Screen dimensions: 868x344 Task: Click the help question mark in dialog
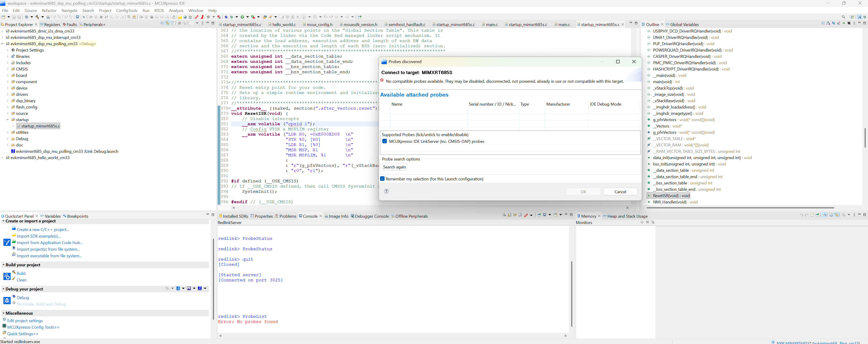(x=386, y=191)
